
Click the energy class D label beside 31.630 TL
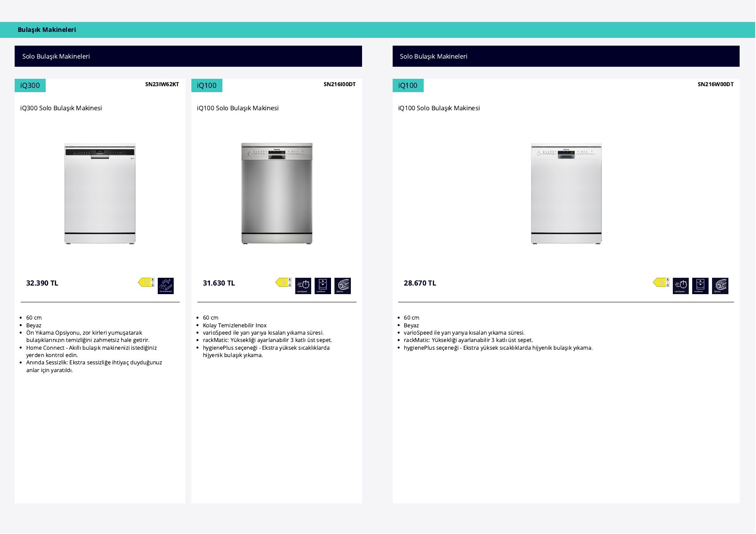(284, 283)
